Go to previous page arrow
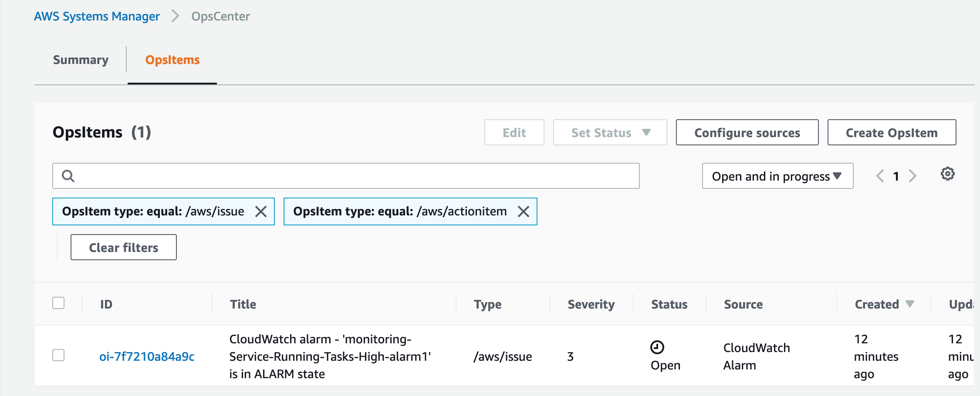 click(880, 176)
